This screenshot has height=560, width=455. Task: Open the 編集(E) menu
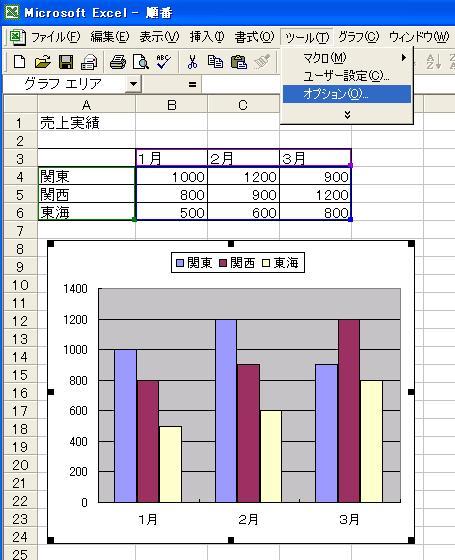(x=109, y=37)
